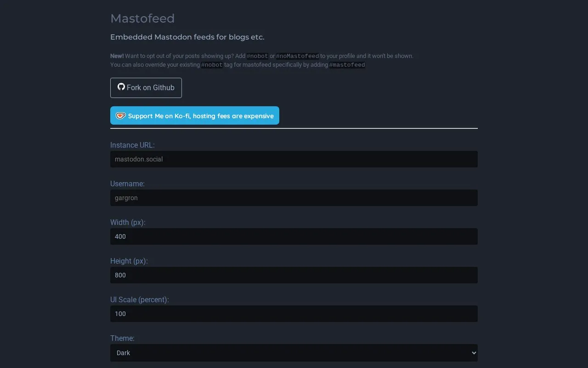Click the Fork on Github button label
588x368 pixels.
pyautogui.click(x=151, y=88)
